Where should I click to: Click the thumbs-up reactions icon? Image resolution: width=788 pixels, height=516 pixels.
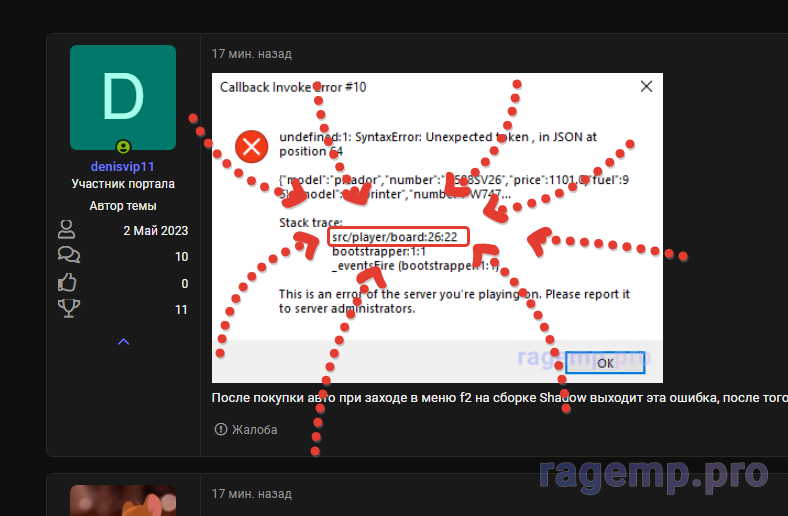coord(68,284)
